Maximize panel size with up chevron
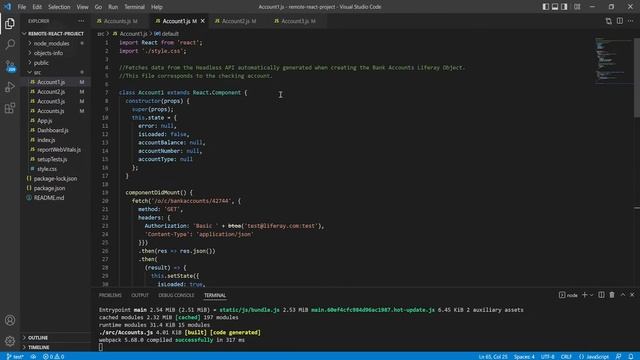The width and height of the screenshot is (640, 360). 623,295
